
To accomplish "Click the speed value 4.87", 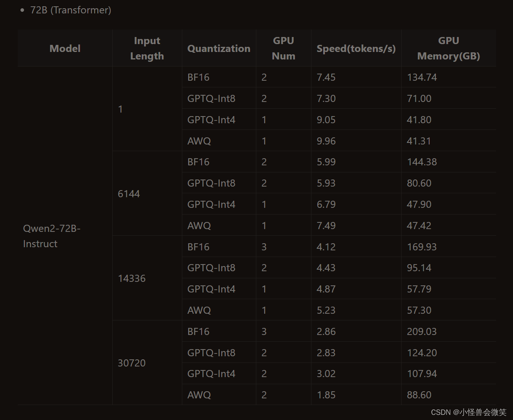I will coord(326,289).
